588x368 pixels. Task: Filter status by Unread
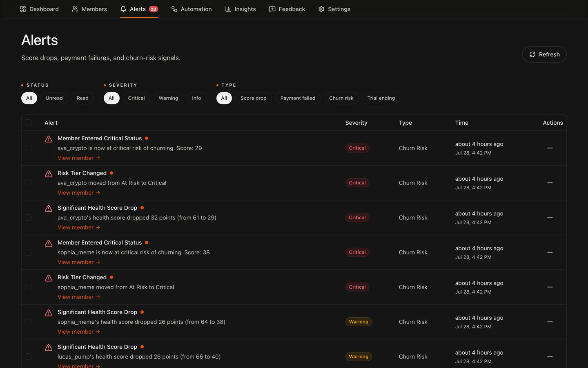(x=54, y=98)
